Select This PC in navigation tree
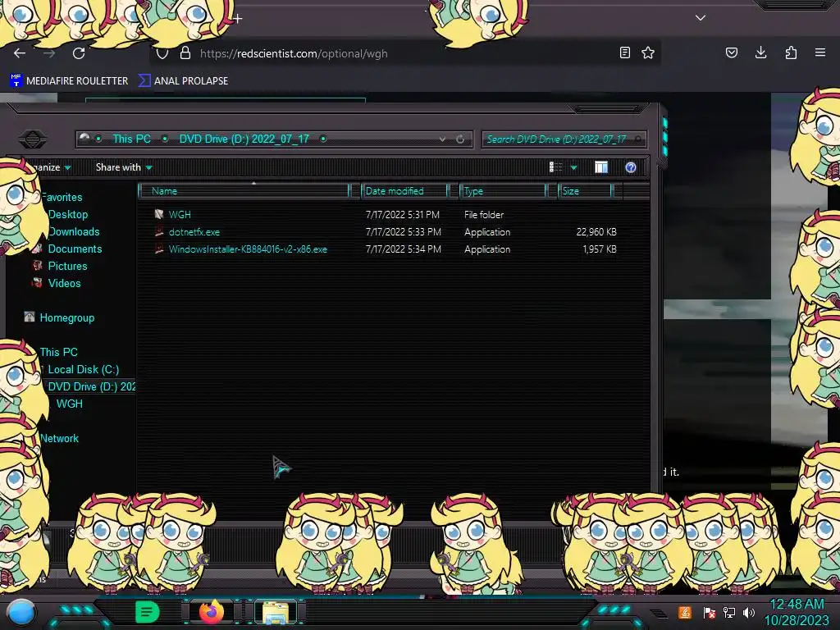 [58, 352]
